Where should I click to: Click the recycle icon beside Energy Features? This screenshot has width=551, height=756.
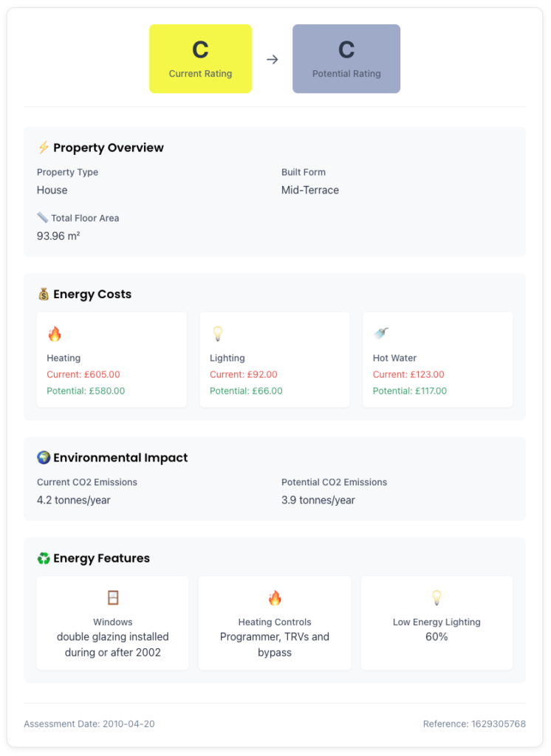(44, 558)
